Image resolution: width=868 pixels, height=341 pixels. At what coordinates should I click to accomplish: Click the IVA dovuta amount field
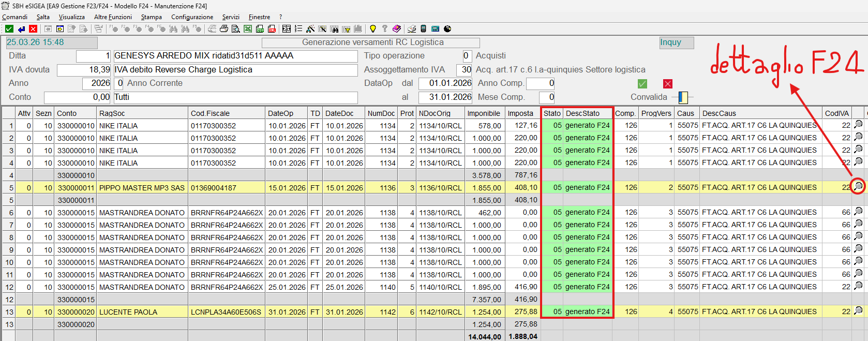pyautogui.click(x=84, y=70)
